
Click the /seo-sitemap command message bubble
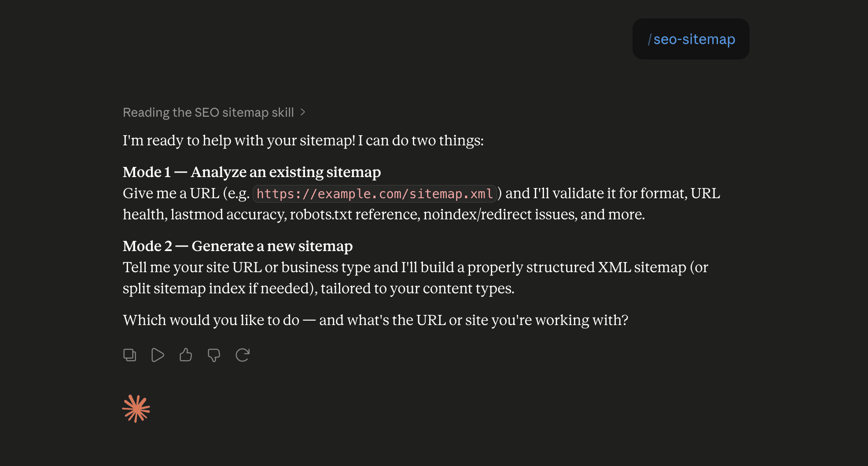point(691,39)
